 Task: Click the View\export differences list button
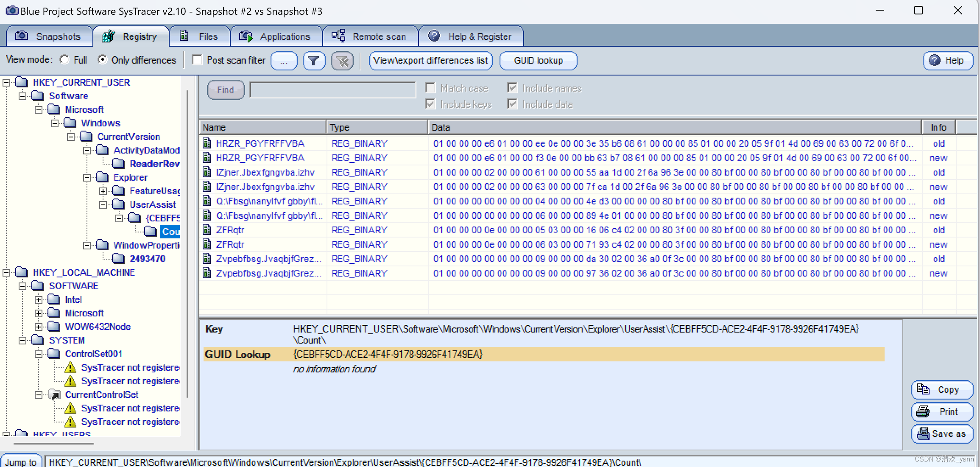(x=430, y=60)
